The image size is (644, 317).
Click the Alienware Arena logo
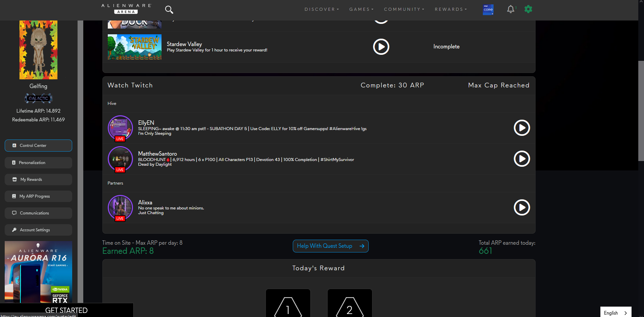pos(126,9)
